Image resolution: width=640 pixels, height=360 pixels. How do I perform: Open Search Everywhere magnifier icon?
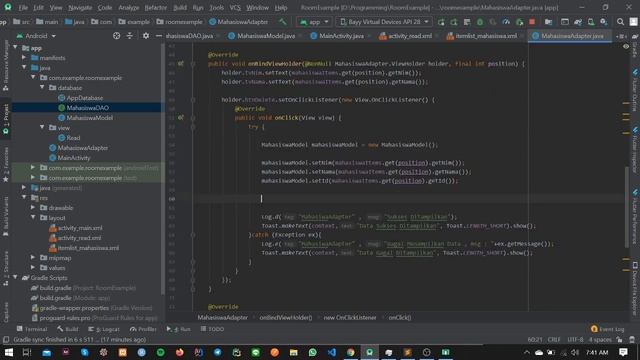[620, 22]
